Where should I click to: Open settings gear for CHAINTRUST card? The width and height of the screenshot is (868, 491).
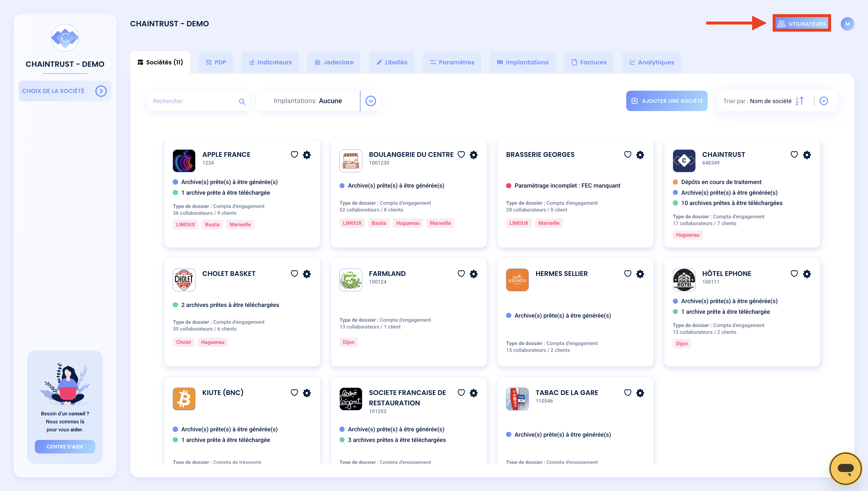(807, 155)
